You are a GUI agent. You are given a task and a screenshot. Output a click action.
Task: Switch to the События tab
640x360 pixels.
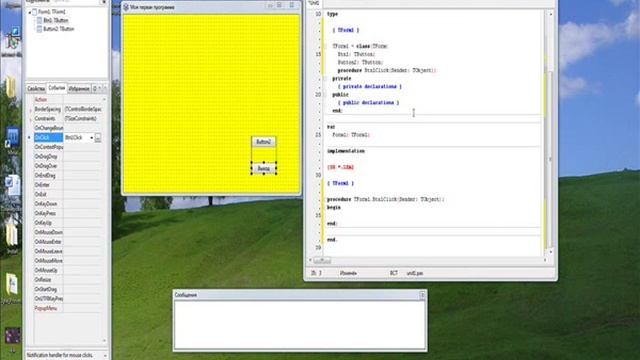pyautogui.click(x=57, y=88)
